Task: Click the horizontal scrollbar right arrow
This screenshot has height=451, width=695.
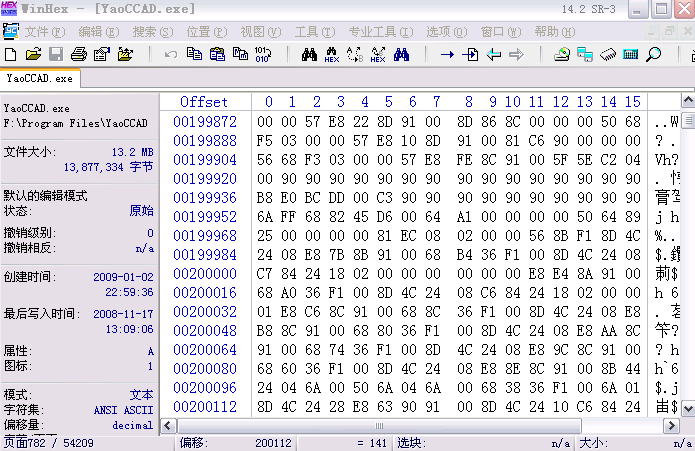Action: (x=671, y=426)
